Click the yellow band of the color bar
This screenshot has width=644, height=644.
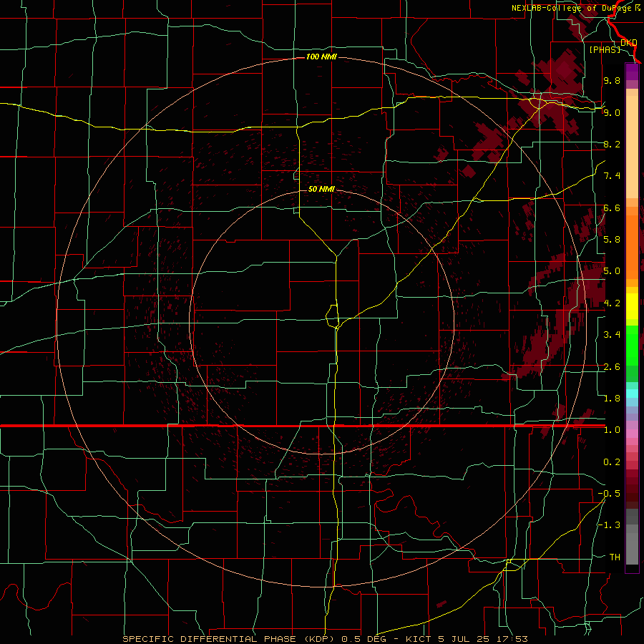[x=632, y=306]
